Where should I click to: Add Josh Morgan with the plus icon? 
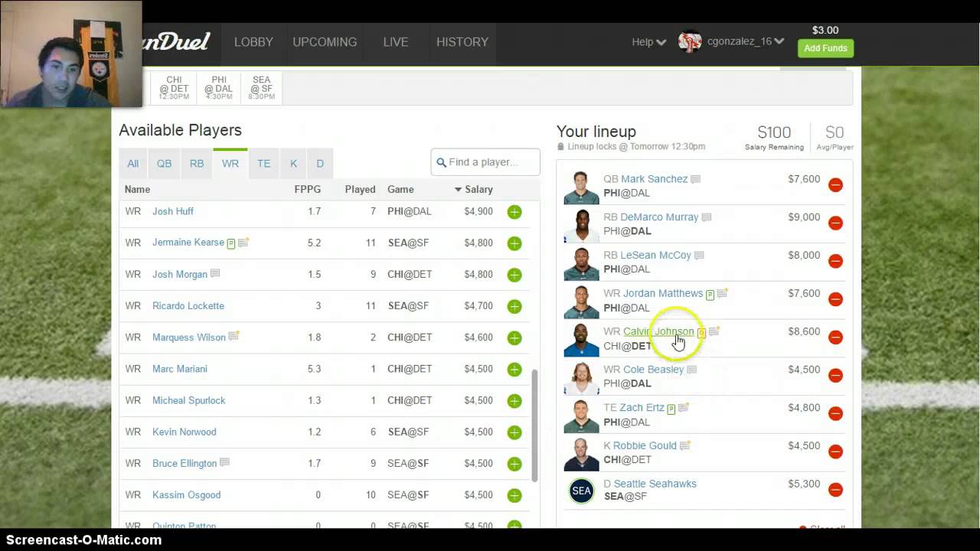tap(514, 275)
